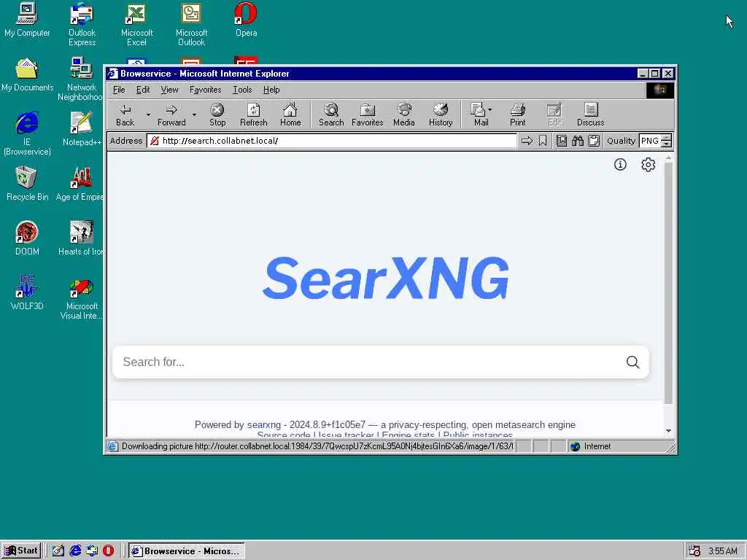Click the SearXNG logo
This screenshot has width=747, height=560.
[x=385, y=279]
